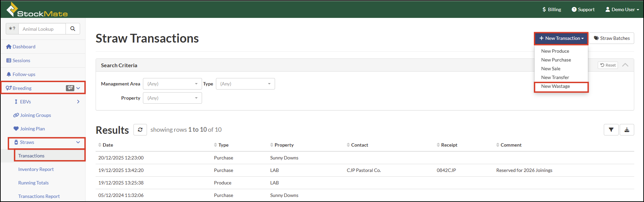
Task: Collapse Search Criteria with the chevron-up icon
Action: [625, 65]
